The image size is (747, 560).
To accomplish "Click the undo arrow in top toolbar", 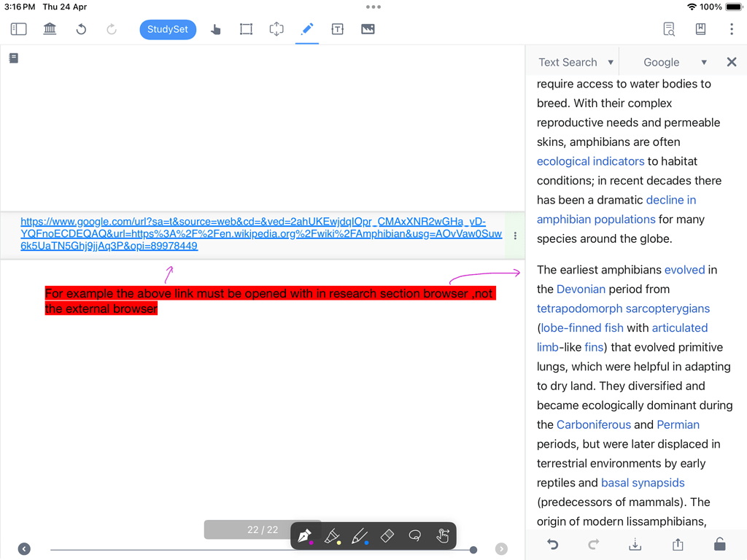I will coord(81,29).
